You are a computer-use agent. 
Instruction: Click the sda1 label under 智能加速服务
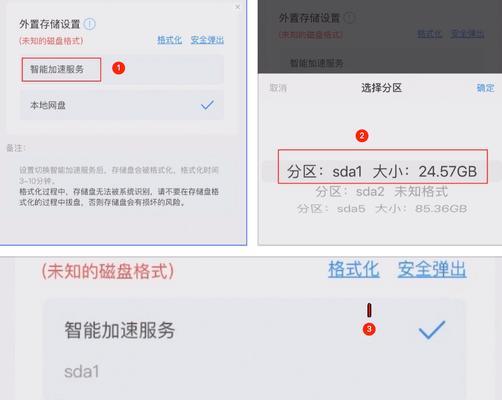(x=82, y=372)
